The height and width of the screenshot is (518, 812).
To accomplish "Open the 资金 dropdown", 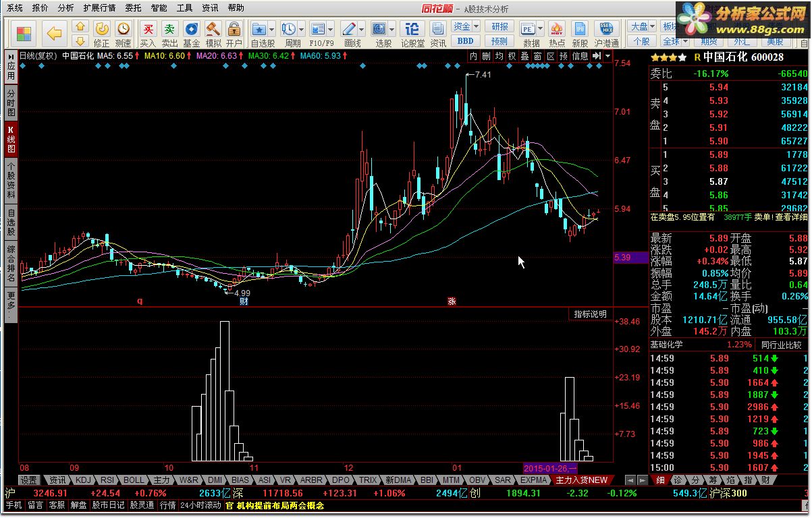I will [x=466, y=27].
